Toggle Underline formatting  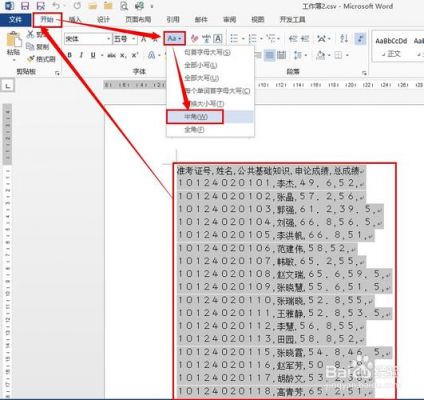click(93, 55)
